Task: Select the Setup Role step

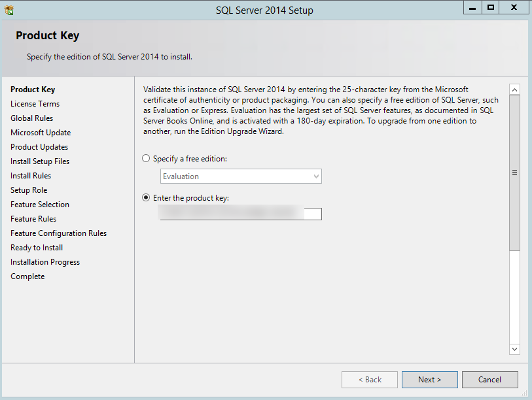Action: (29, 190)
